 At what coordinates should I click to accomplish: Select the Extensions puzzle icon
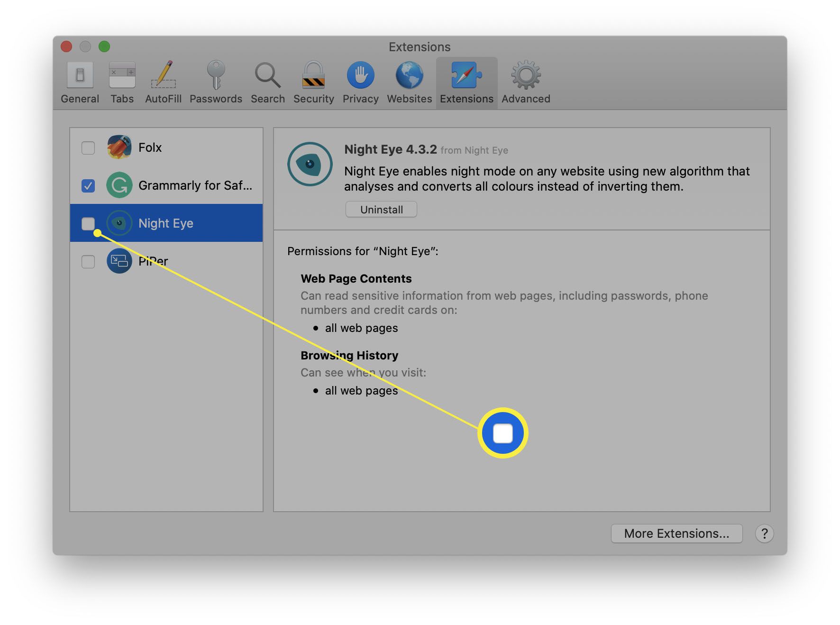(466, 75)
